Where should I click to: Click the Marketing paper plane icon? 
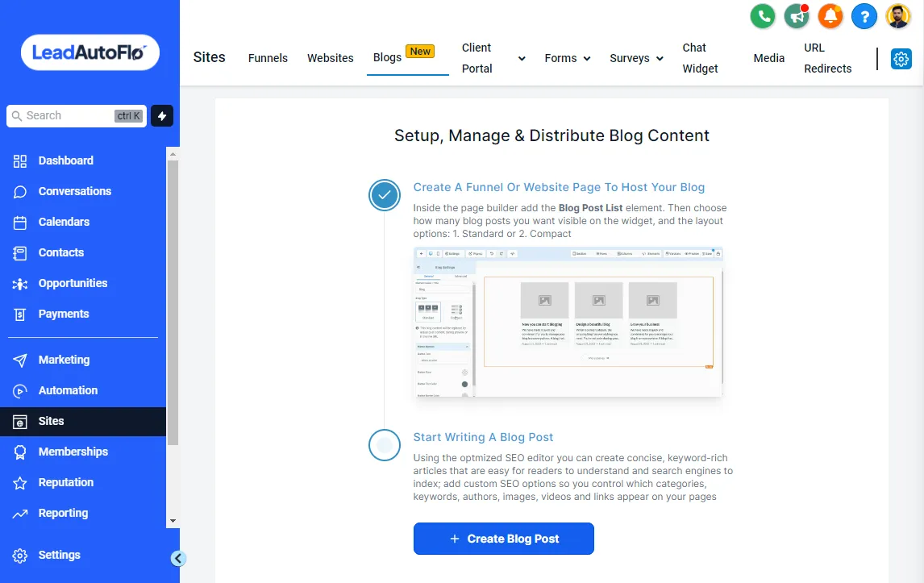click(20, 360)
